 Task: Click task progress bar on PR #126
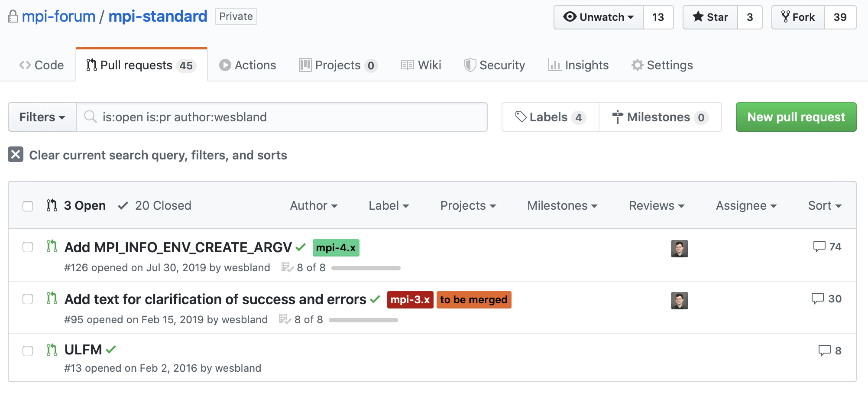point(366,268)
